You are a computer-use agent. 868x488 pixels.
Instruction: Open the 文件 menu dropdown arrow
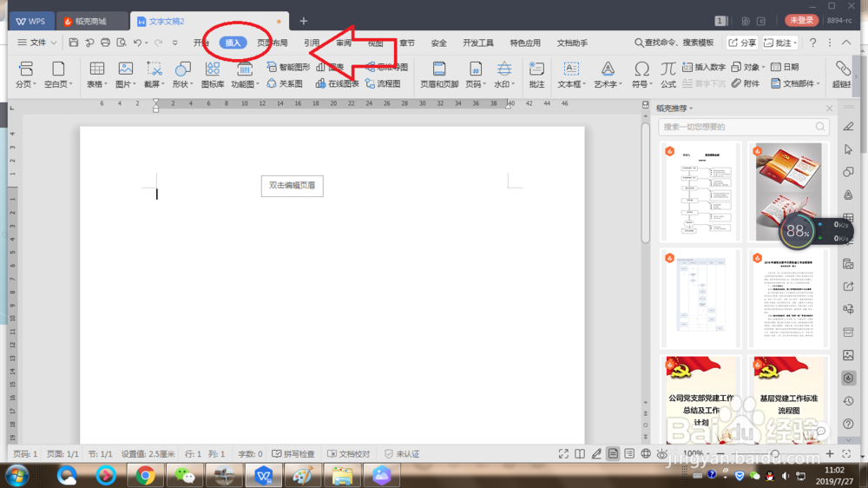click(x=54, y=43)
